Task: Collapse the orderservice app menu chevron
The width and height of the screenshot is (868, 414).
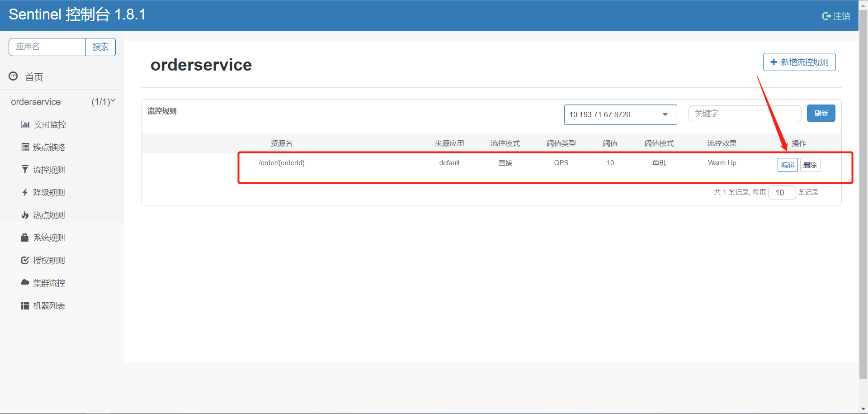Action: coord(113,100)
